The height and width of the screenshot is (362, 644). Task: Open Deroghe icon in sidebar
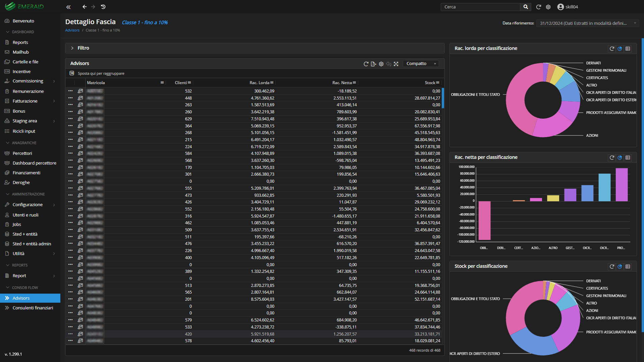tap(7, 182)
